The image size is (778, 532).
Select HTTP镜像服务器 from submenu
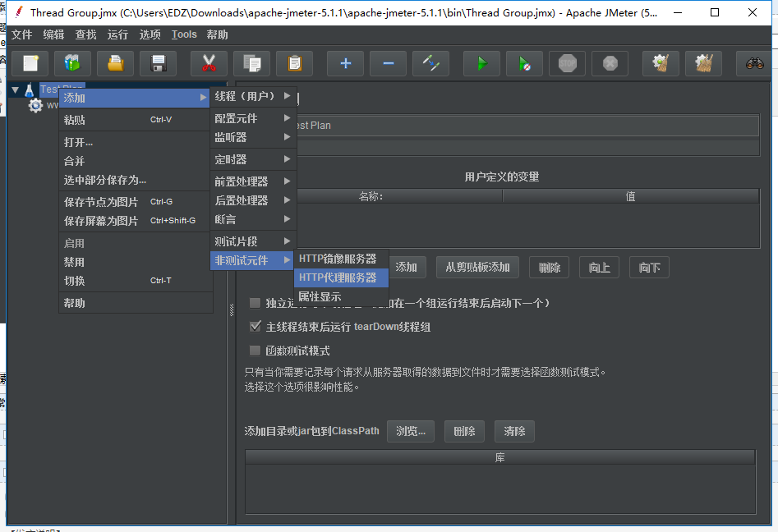click(x=342, y=259)
